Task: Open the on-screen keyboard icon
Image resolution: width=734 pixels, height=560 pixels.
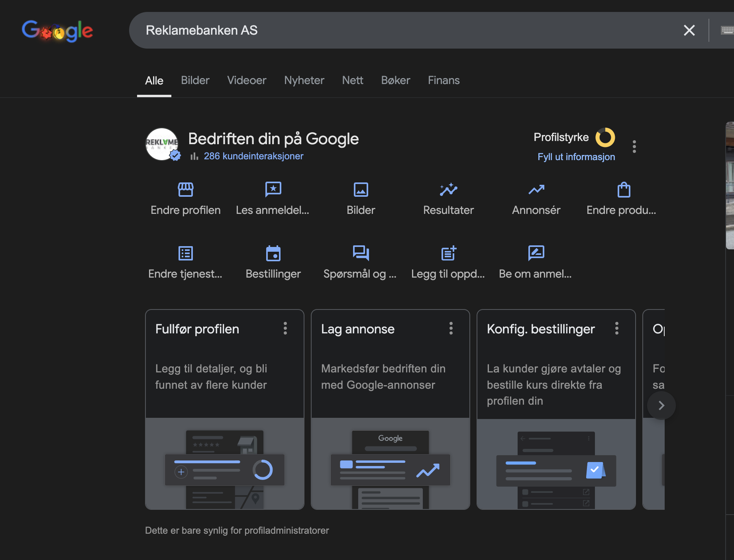Action: (x=728, y=30)
